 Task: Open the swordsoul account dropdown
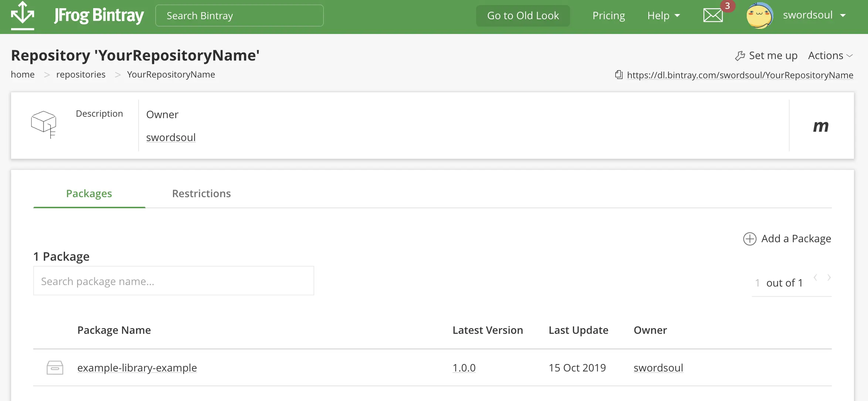coord(814,16)
